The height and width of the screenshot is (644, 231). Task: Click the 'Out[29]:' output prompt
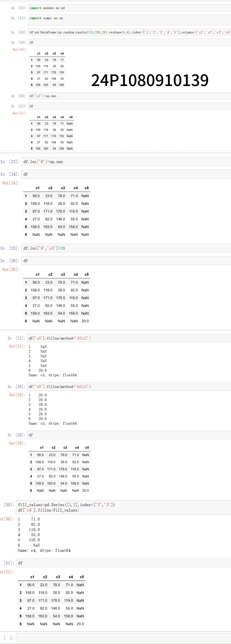point(17,443)
